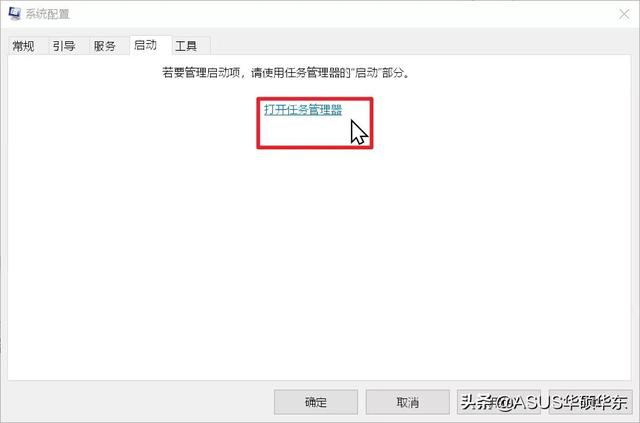The width and height of the screenshot is (640, 423).
Task: Click the button immediately right of 取消
Action: coord(499,402)
